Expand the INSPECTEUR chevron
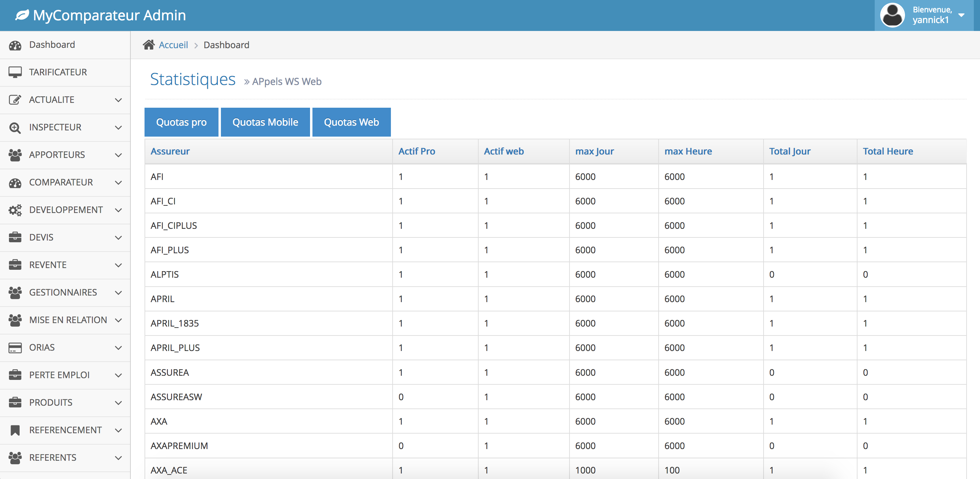 point(118,127)
